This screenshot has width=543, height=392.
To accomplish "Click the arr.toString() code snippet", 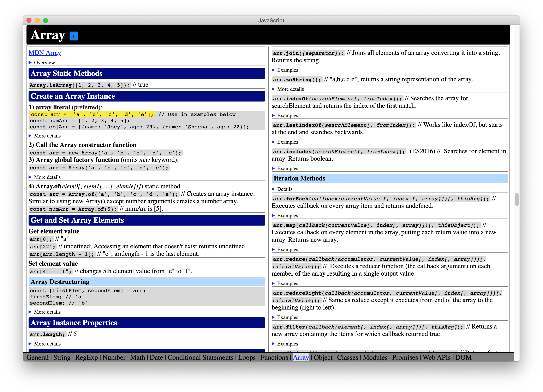I will coord(297,80).
